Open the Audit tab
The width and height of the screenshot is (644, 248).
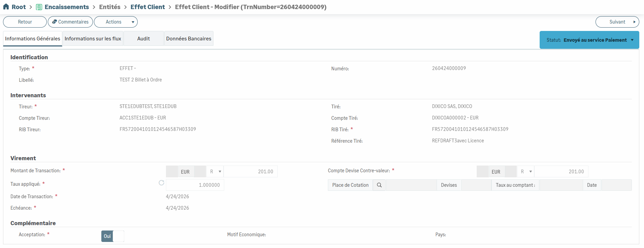pos(144,39)
